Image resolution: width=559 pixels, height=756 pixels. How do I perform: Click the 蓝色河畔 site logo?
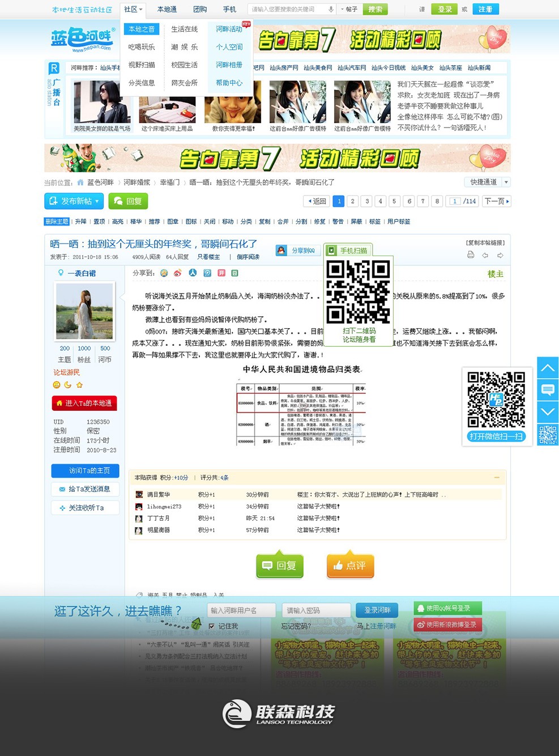83,39
